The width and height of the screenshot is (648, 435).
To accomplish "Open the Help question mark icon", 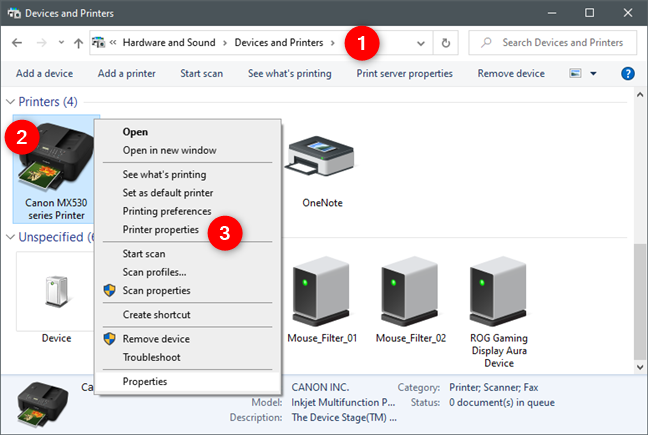I will tap(628, 74).
